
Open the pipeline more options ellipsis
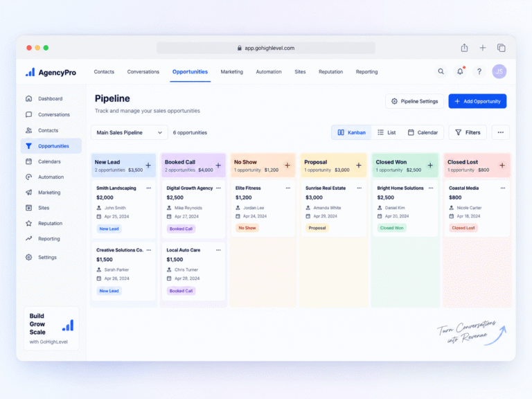tap(500, 132)
